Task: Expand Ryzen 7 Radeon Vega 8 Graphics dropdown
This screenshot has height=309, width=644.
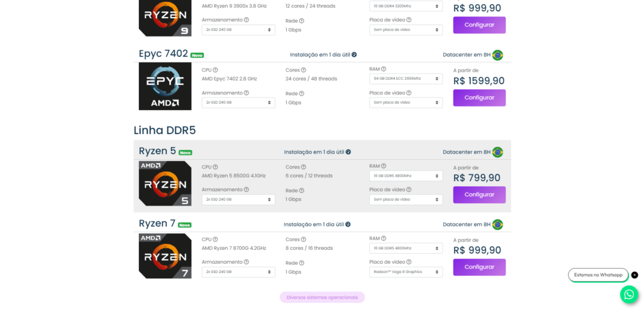Action: click(406, 272)
